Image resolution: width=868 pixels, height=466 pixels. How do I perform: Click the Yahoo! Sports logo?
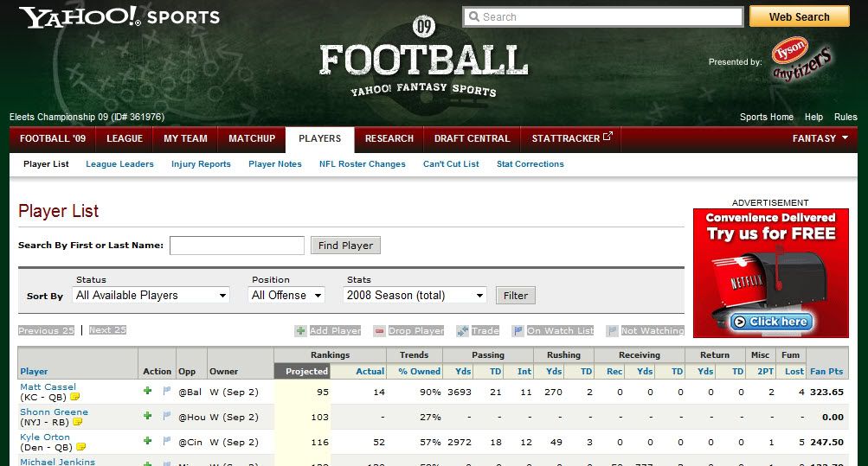(x=119, y=17)
